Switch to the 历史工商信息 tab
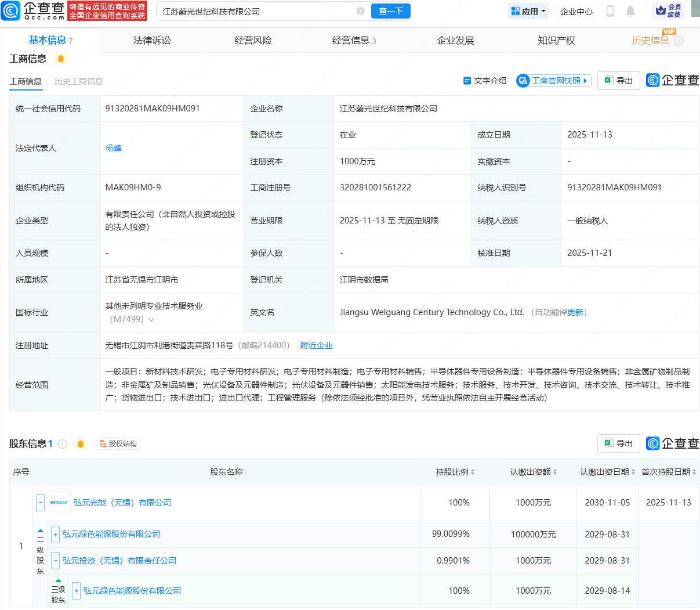The image size is (700, 610). coord(78,81)
